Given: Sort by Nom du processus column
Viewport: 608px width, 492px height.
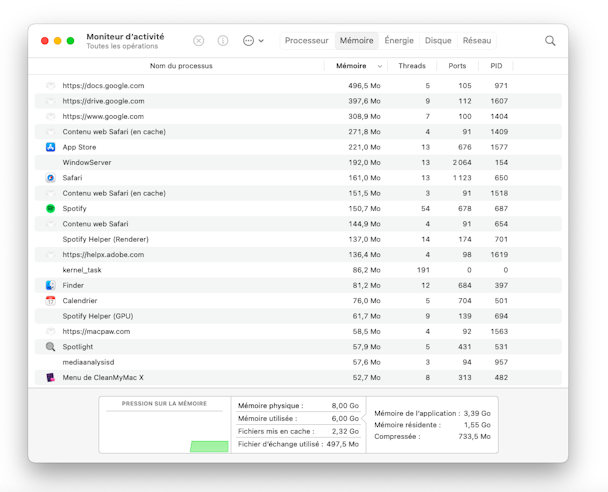Looking at the screenshot, I should point(181,66).
